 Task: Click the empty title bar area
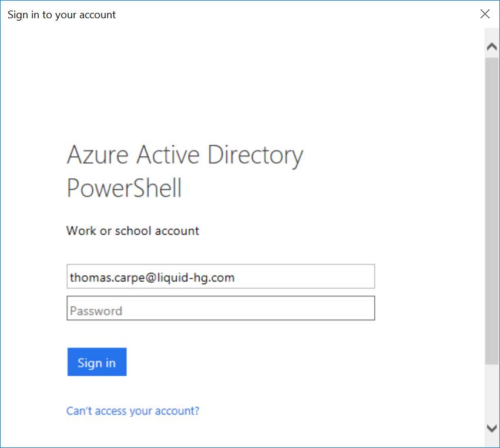point(294,15)
